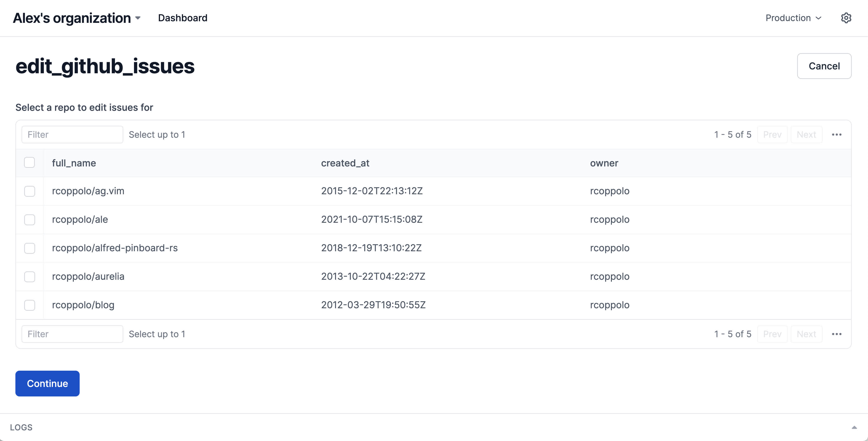Go to the Dashboard menu item
The height and width of the screenshot is (441, 868).
(183, 18)
